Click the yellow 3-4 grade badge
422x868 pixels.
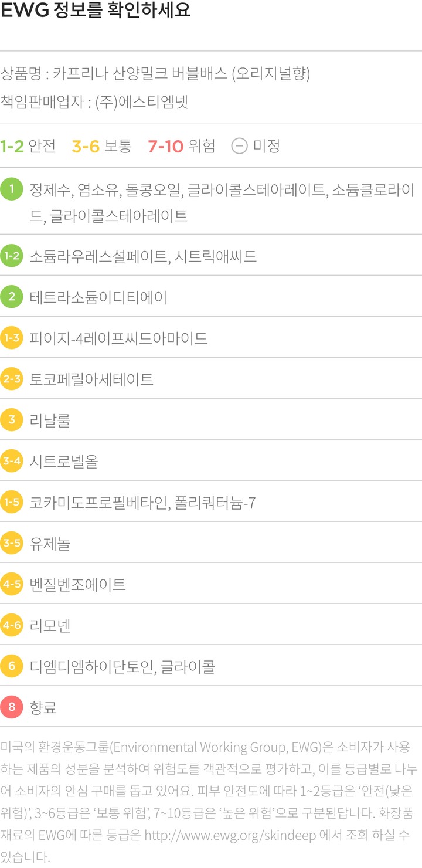12,461
